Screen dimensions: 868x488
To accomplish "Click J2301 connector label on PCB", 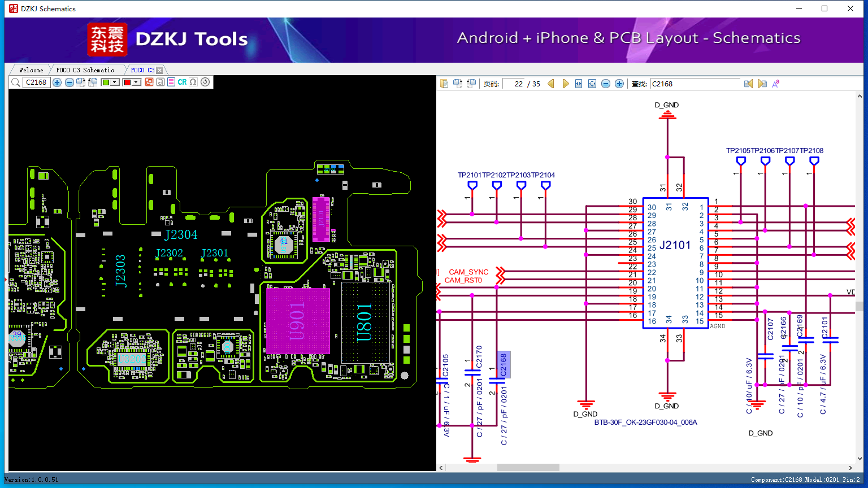I will point(215,253).
